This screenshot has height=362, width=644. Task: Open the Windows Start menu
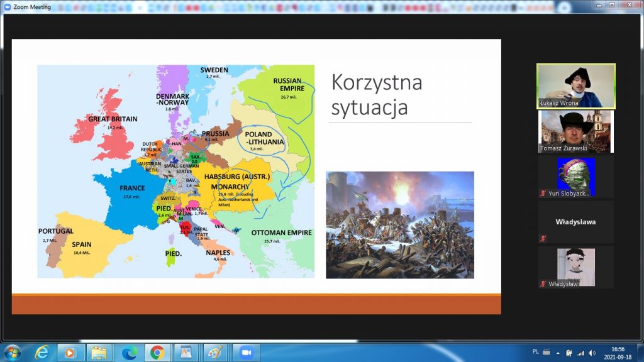(11, 352)
